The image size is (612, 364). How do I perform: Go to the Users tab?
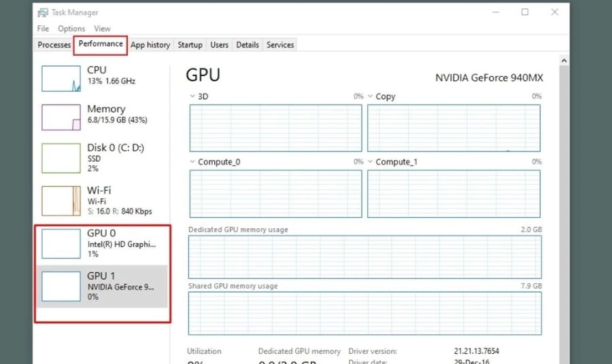[x=220, y=45]
